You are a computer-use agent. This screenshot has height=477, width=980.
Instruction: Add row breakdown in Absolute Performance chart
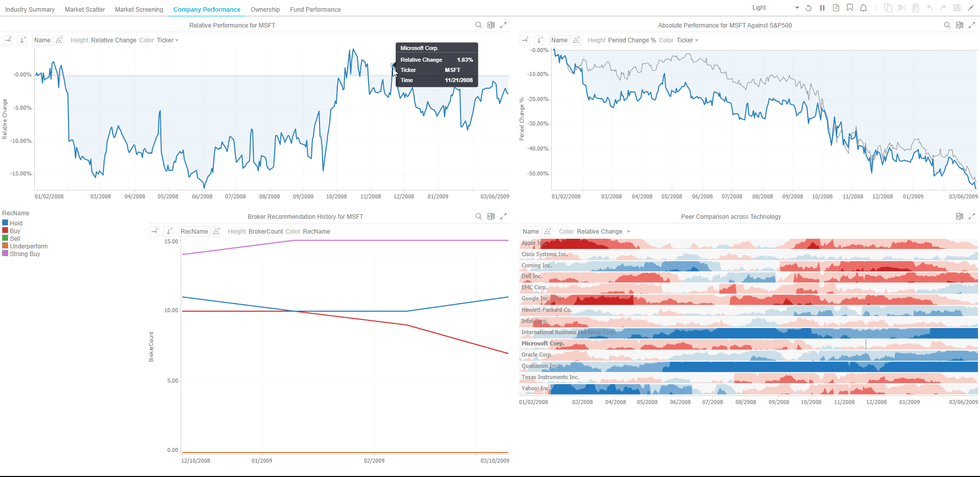pyautogui.click(x=539, y=40)
